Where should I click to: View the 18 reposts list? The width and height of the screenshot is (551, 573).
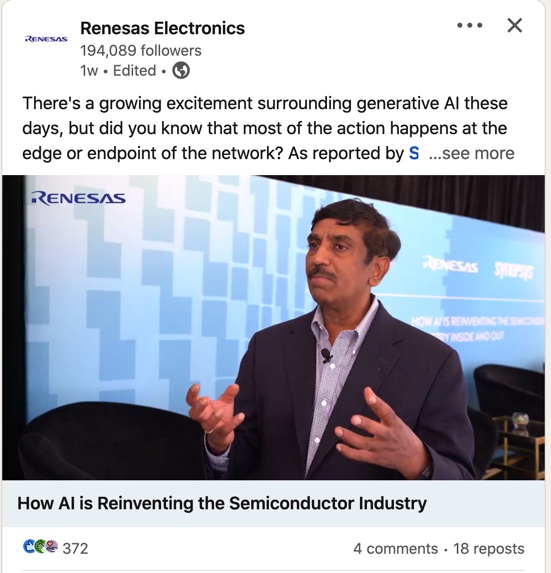tap(489, 549)
